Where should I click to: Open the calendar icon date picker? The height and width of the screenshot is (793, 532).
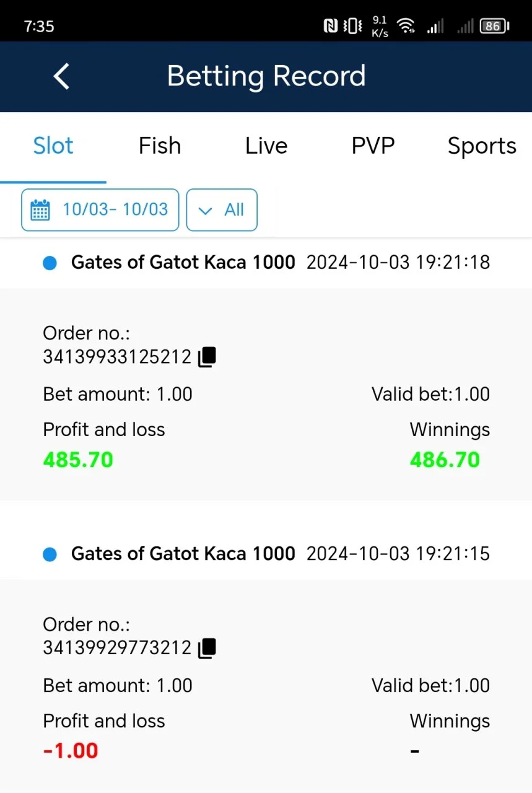pos(40,210)
